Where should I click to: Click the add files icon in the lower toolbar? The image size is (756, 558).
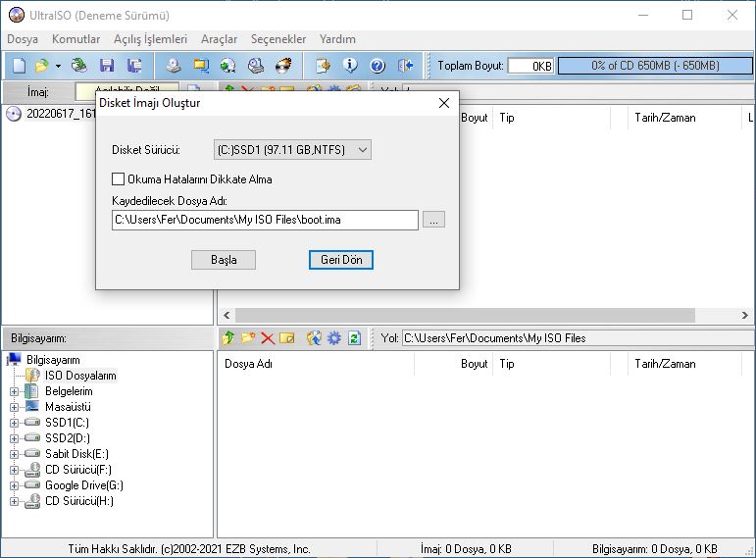(314, 338)
